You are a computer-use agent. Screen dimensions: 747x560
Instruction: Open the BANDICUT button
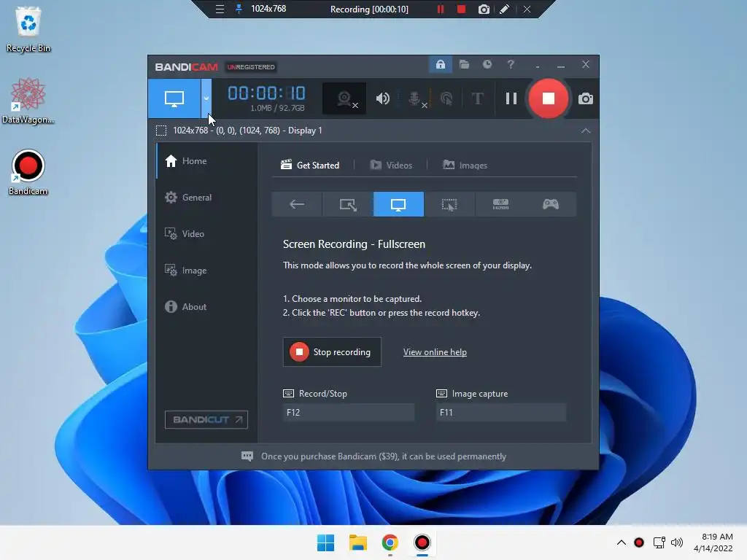[x=206, y=419]
